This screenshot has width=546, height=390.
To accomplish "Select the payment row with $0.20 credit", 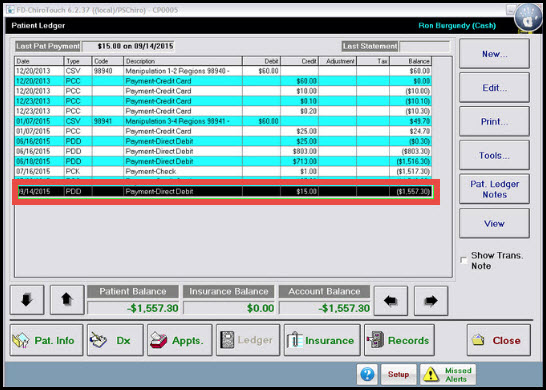I will 223,111.
